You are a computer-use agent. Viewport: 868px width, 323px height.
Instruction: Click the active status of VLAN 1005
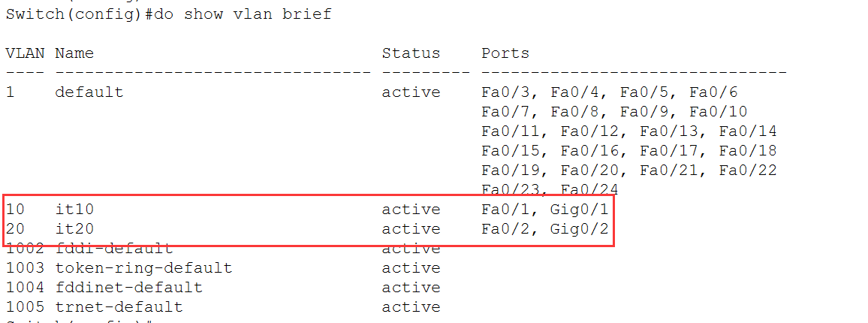click(x=411, y=307)
